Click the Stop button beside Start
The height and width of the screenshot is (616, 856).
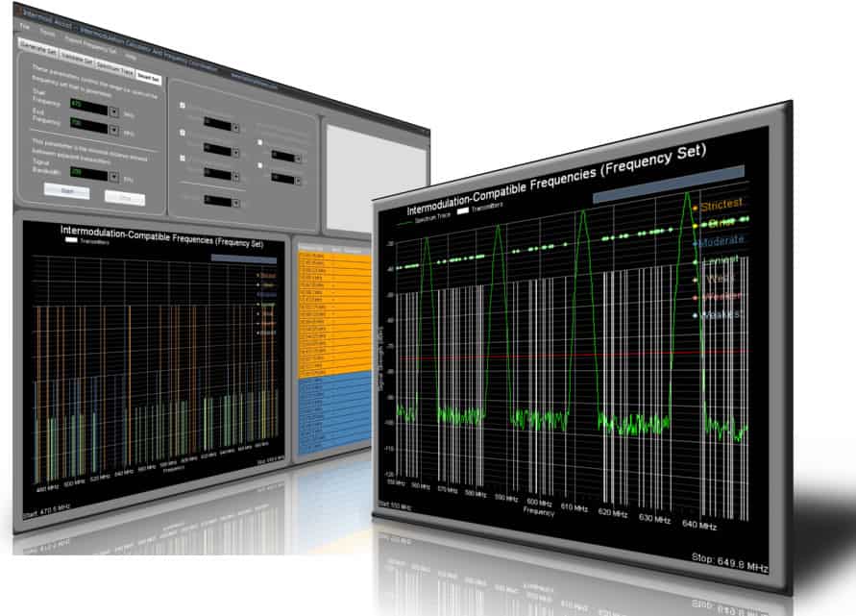click(x=125, y=198)
